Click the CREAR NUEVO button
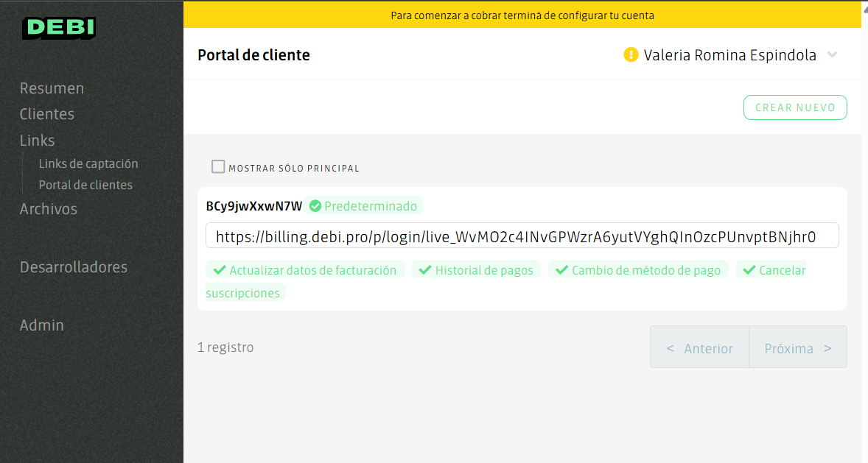Screen dimensions: 868x463 [795, 107]
